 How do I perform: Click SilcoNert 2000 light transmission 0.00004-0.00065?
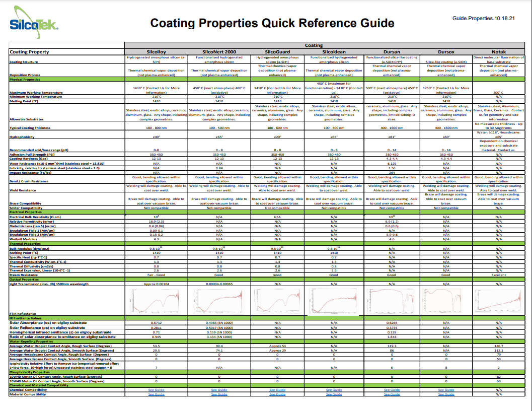[219, 284]
